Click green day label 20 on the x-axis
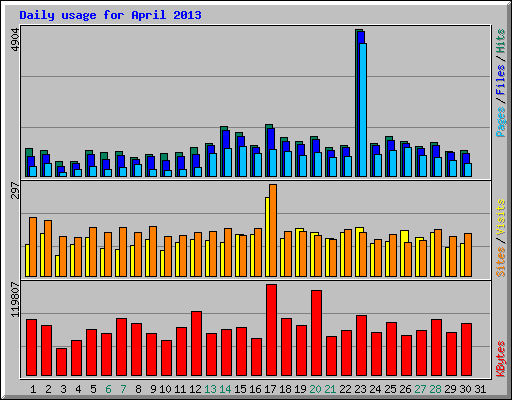This screenshot has width=512, height=400. pyautogui.click(x=315, y=389)
